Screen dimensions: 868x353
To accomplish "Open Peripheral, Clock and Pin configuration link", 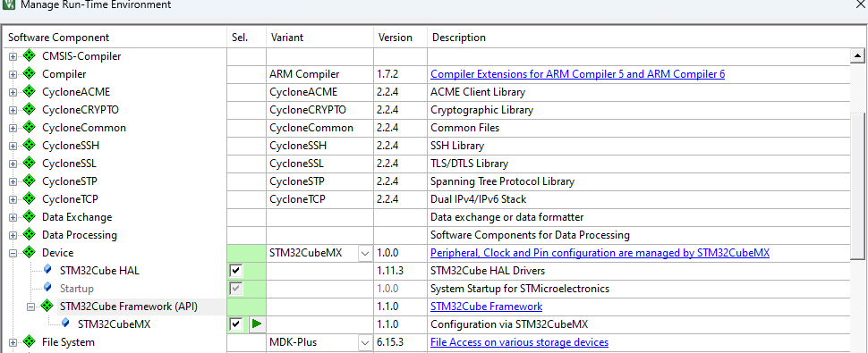I will click(600, 253).
